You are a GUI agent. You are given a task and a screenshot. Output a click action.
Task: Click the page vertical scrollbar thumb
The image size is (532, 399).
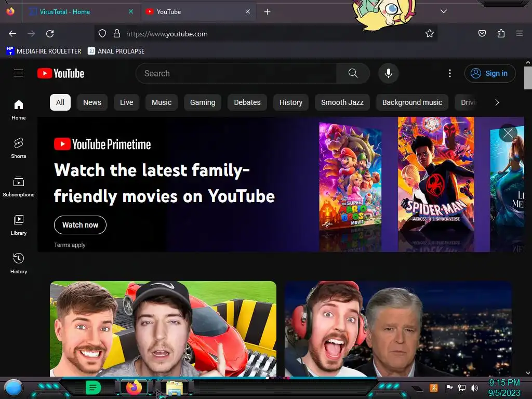tap(528, 78)
